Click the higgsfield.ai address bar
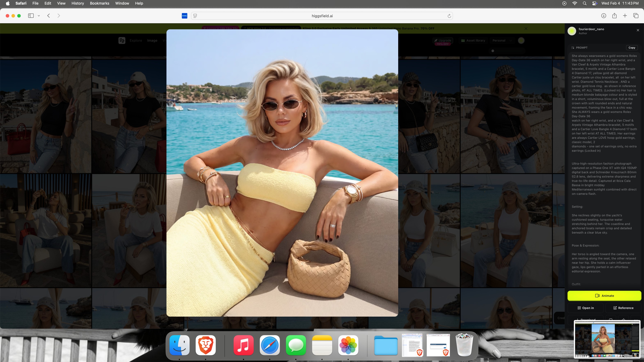This screenshot has width=644, height=362. pyautogui.click(x=322, y=16)
